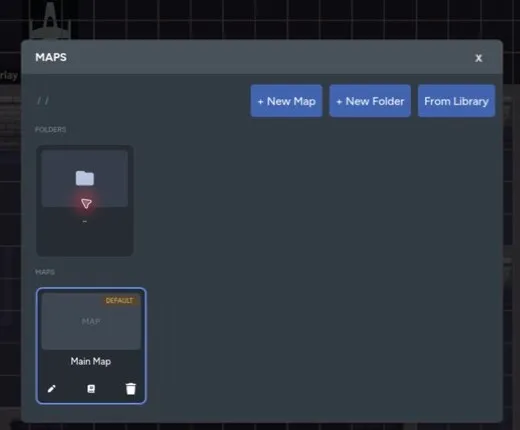Click the + New Map button
Viewport: 520px width, 430px height.
click(x=286, y=101)
